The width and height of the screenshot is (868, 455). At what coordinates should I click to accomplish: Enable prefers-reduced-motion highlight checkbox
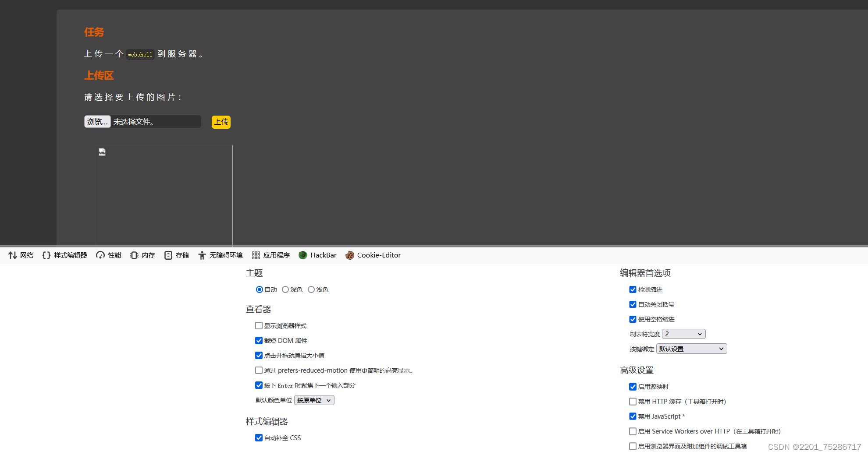[259, 370]
